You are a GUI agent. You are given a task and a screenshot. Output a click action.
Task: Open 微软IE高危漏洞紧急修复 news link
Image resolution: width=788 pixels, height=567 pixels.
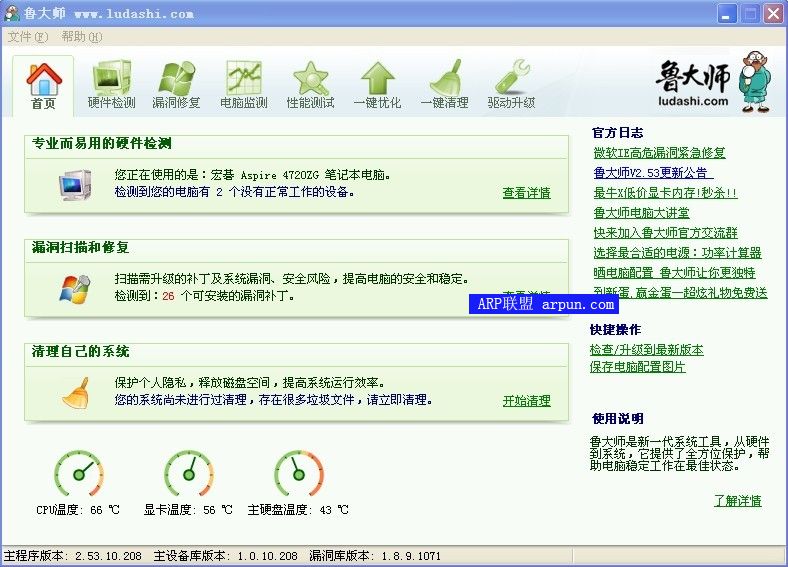[x=659, y=153]
